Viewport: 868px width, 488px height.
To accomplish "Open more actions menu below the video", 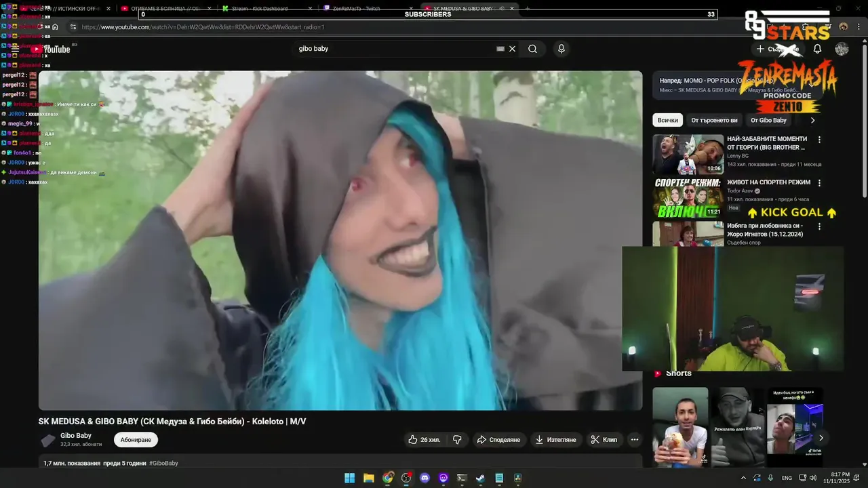I will tap(635, 440).
